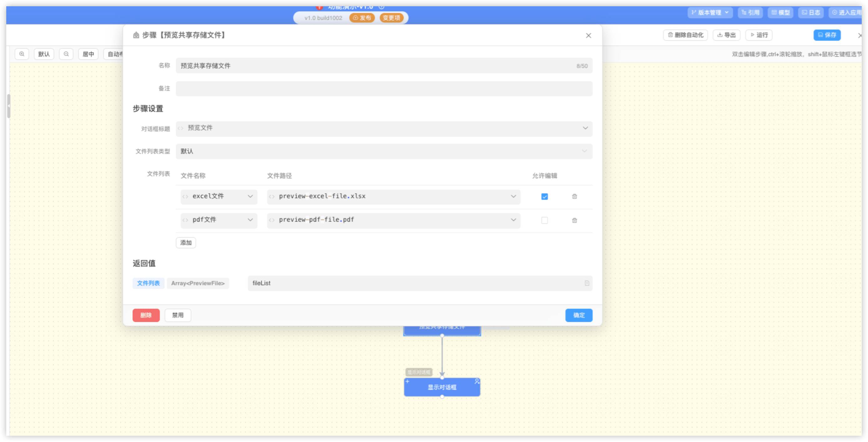The width and height of the screenshot is (868, 442).
Task: Enable allow-edit for the pdf file
Action: click(544, 220)
